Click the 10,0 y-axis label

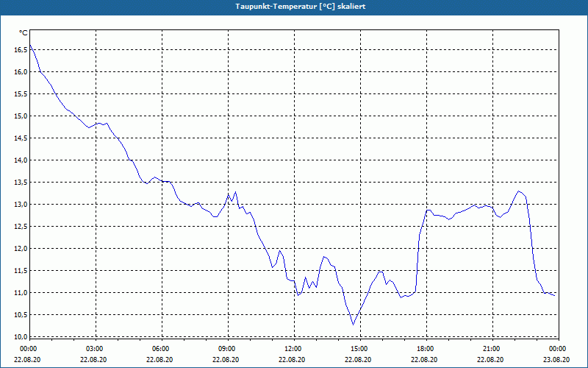tap(21, 337)
